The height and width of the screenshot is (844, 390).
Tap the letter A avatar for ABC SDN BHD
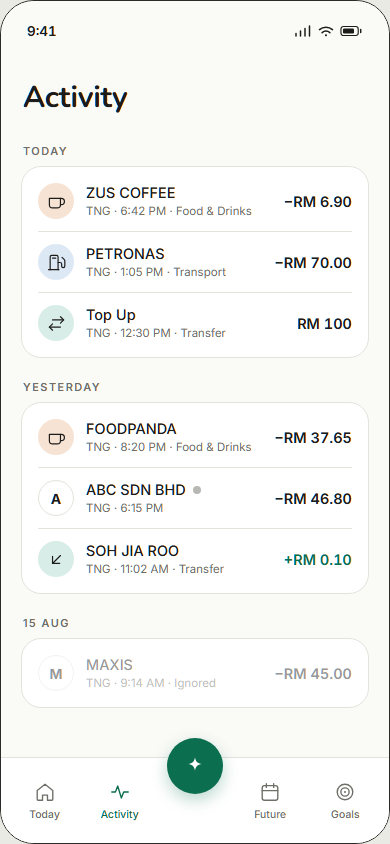click(56, 498)
